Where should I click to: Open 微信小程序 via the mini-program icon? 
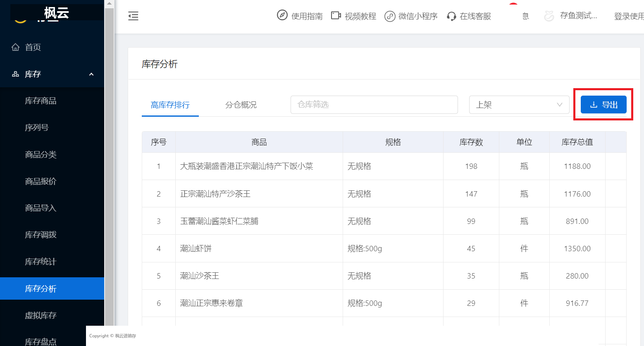click(390, 16)
